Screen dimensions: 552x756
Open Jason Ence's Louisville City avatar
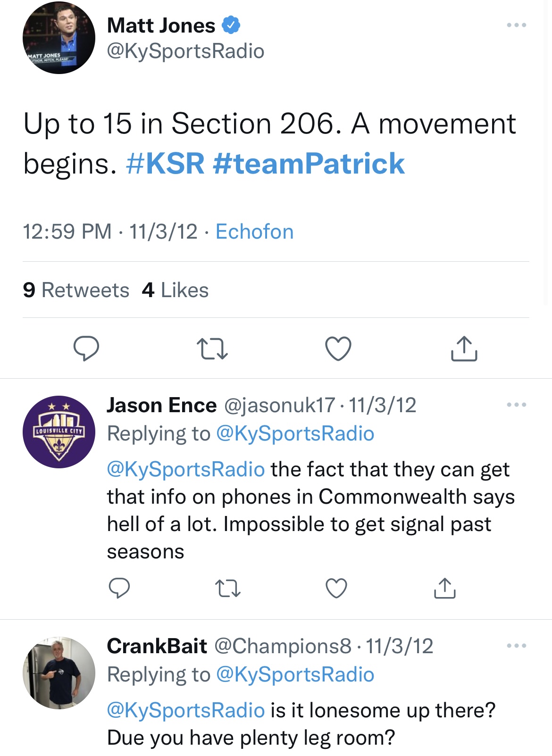(59, 432)
